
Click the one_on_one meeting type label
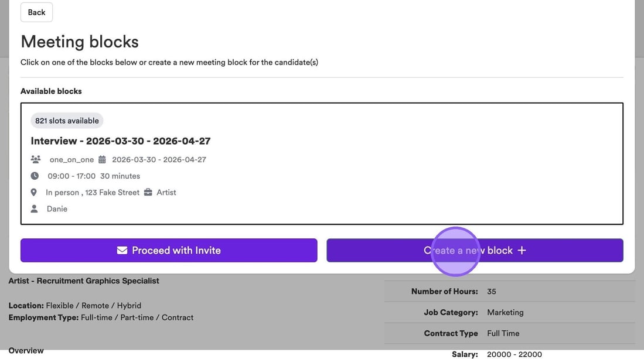[x=71, y=159]
